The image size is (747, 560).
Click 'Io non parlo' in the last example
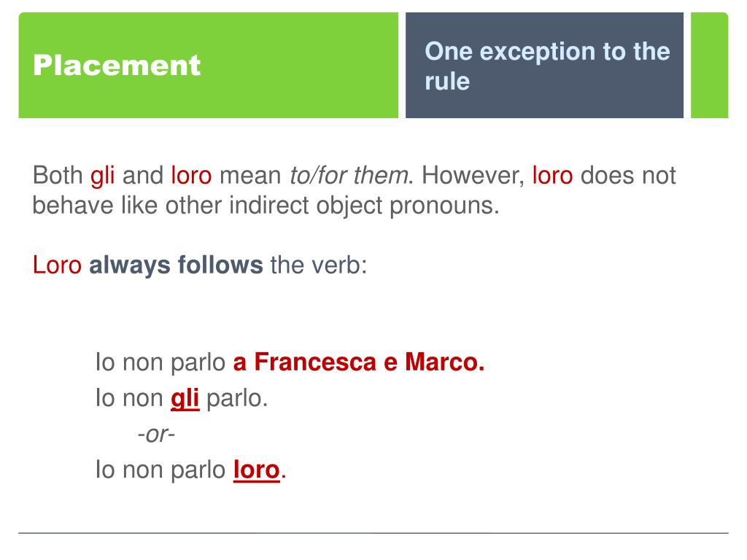pos(160,470)
